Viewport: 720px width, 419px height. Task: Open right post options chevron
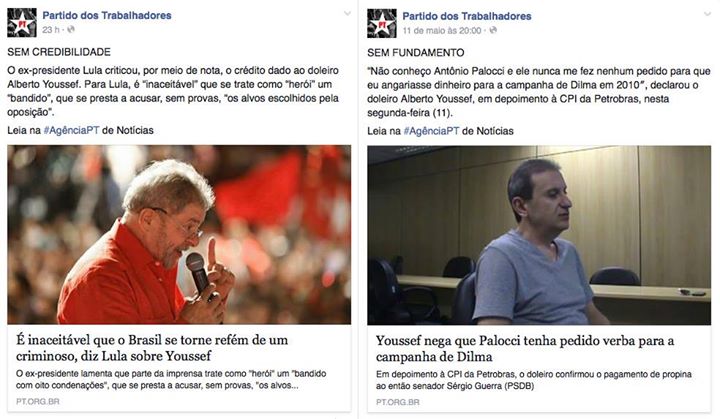(708, 15)
